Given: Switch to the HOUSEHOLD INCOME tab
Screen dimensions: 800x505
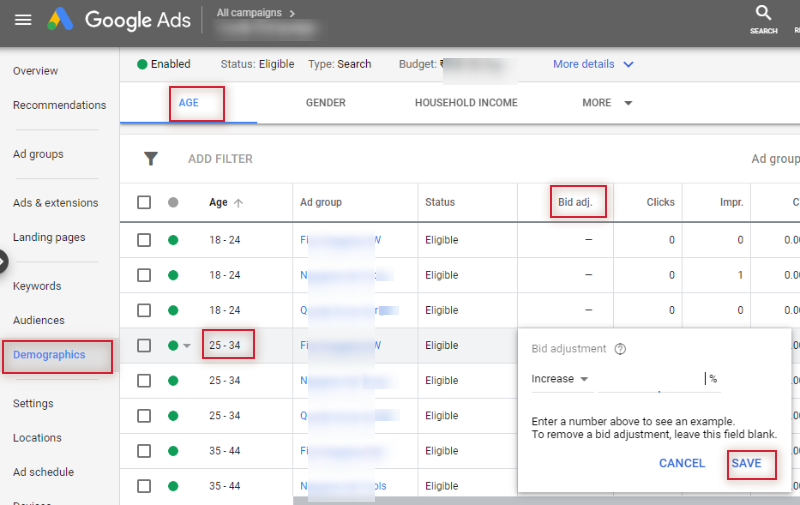Looking at the screenshot, I should pos(466,103).
